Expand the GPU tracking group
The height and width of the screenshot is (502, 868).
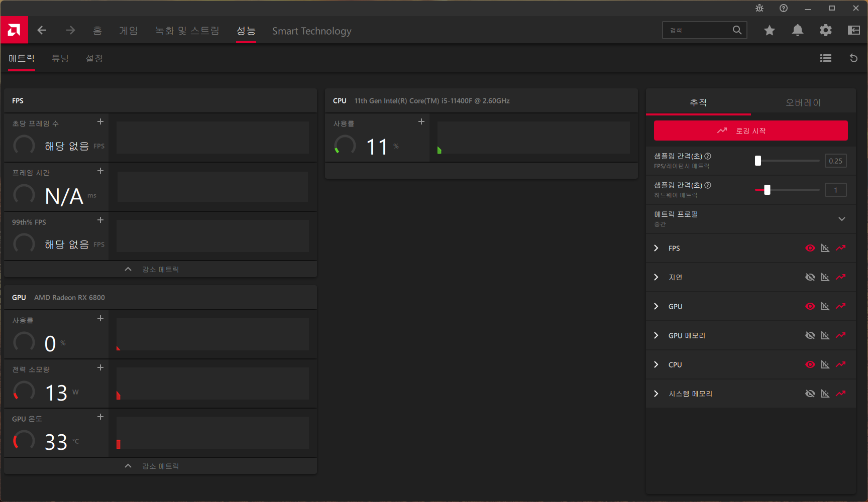pyautogui.click(x=656, y=306)
